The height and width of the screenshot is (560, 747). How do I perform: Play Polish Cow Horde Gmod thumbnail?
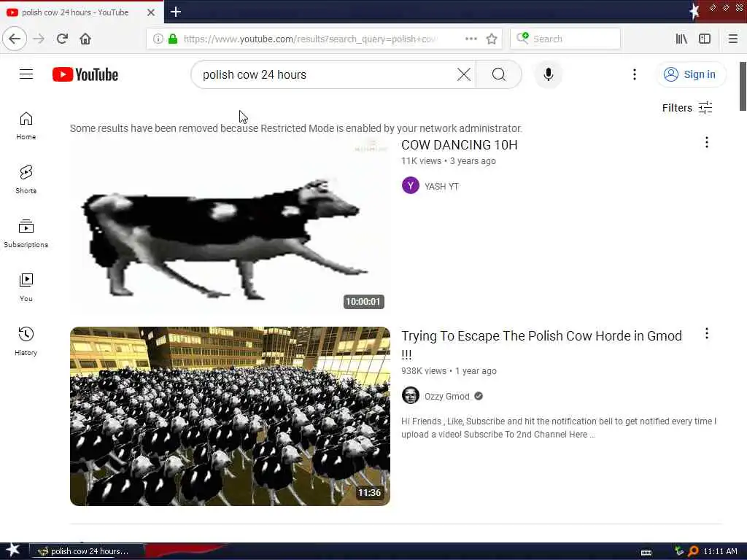[x=230, y=416]
